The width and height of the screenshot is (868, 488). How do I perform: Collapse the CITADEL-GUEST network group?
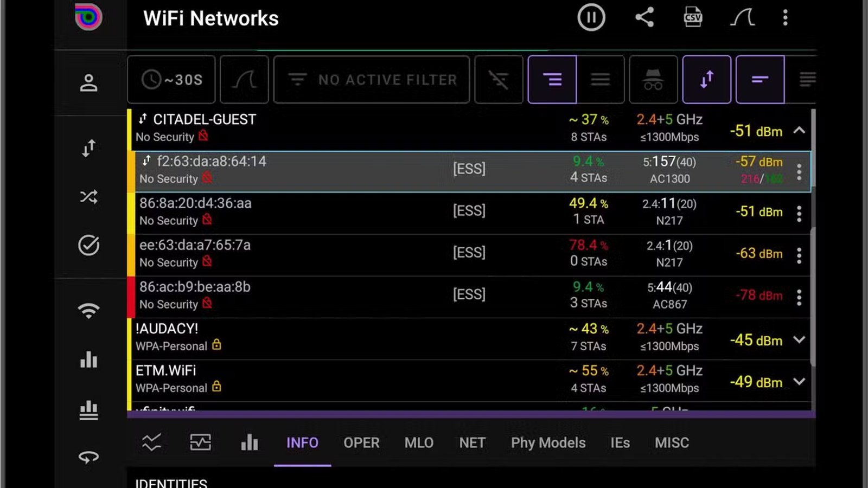coord(799,131)
